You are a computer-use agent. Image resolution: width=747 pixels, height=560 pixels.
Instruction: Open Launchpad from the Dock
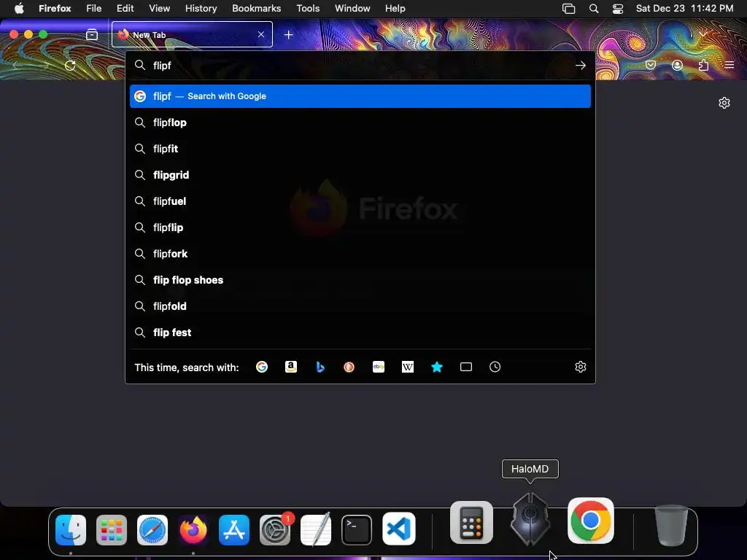112,529
